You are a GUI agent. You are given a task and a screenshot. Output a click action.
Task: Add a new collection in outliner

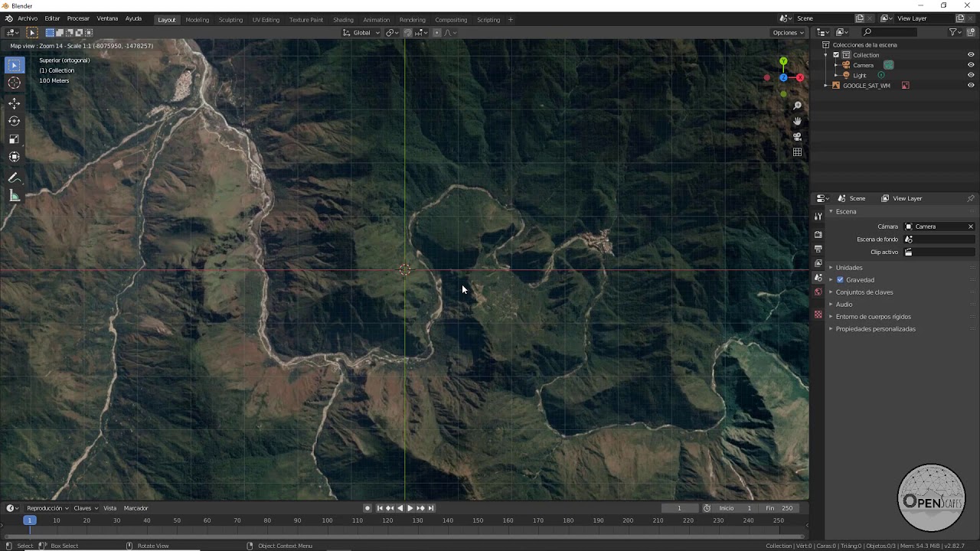point(971,32)
